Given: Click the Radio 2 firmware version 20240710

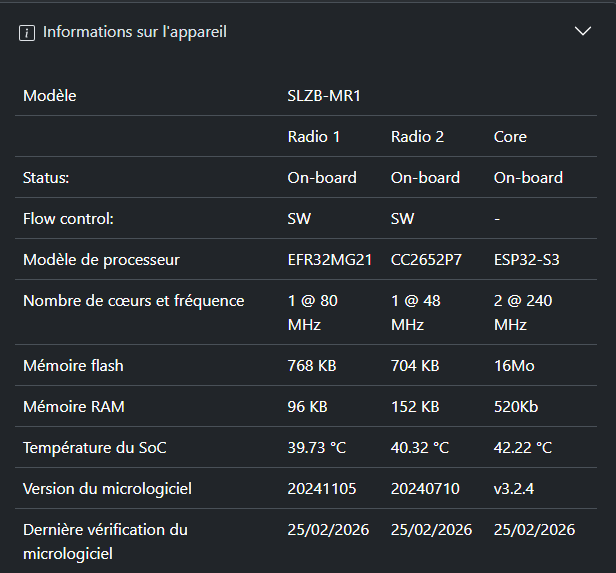Looking at the screenshot, I should [425, 489].
